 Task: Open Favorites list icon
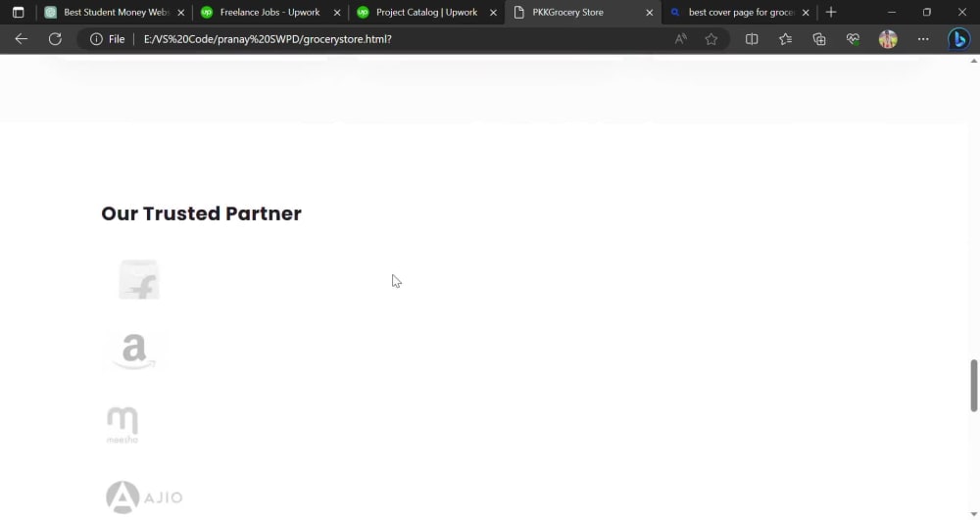point(785,39)
